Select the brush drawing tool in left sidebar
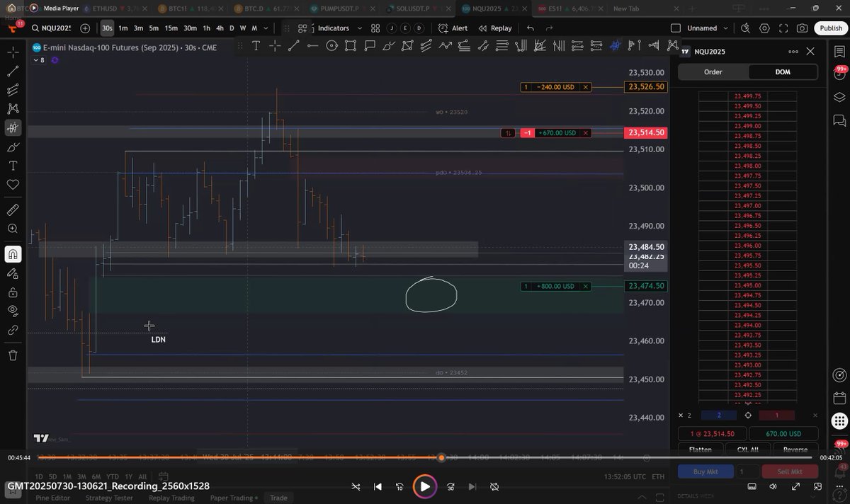This screenshot has height=504, width=850. click(13, 147)
